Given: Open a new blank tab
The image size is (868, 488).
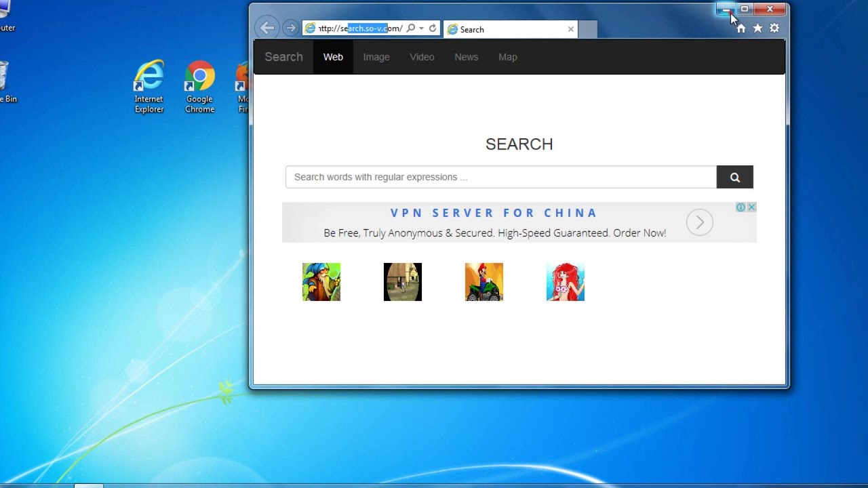Looking at the screenshot, I should [x=588, y=30].
